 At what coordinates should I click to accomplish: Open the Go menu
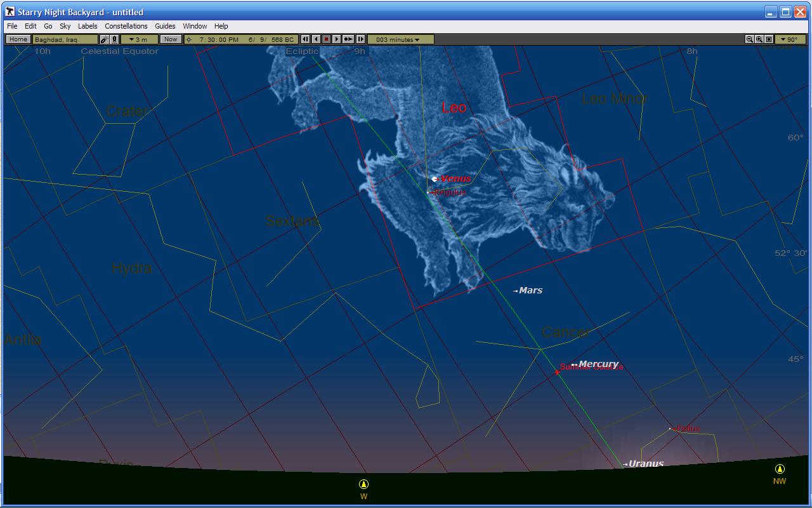(48, 26)
